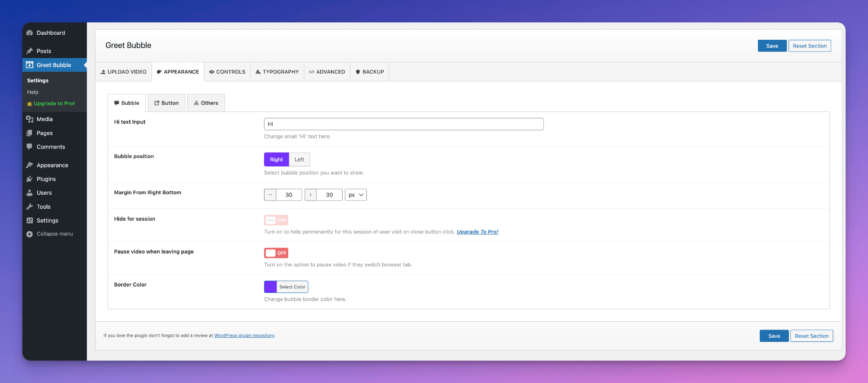Click the 'Bubble position' label
Image resolution: width=868 pixels, height=383 pixels.
(134, 156)
